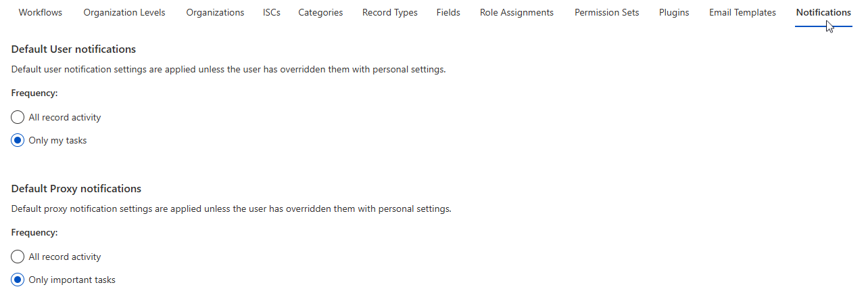Viewport: 868px width, 308px height.
Task: Navigate to the Permission Sets tab
Action: (x=606, y=12)
